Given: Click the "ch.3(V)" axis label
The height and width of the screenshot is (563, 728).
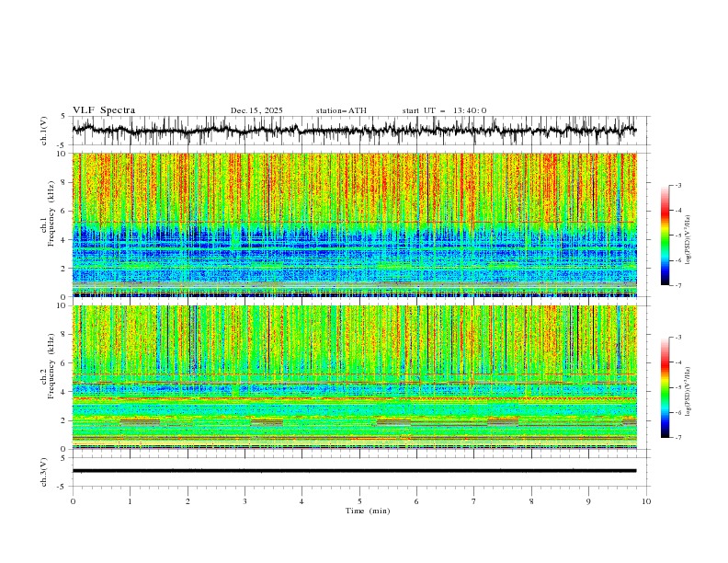Looking at the screenshot, I should click(44, 472).
